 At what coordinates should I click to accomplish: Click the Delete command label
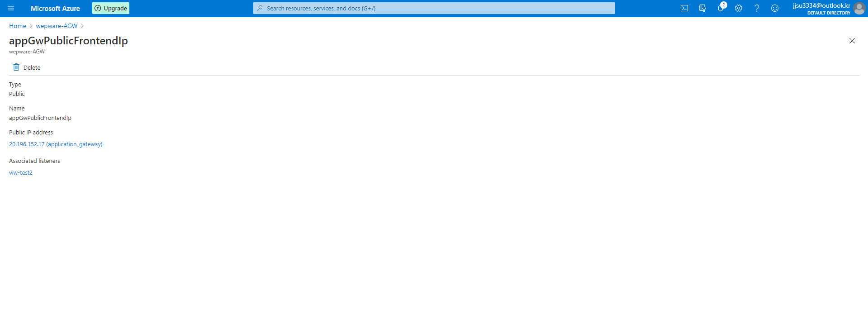32,67
